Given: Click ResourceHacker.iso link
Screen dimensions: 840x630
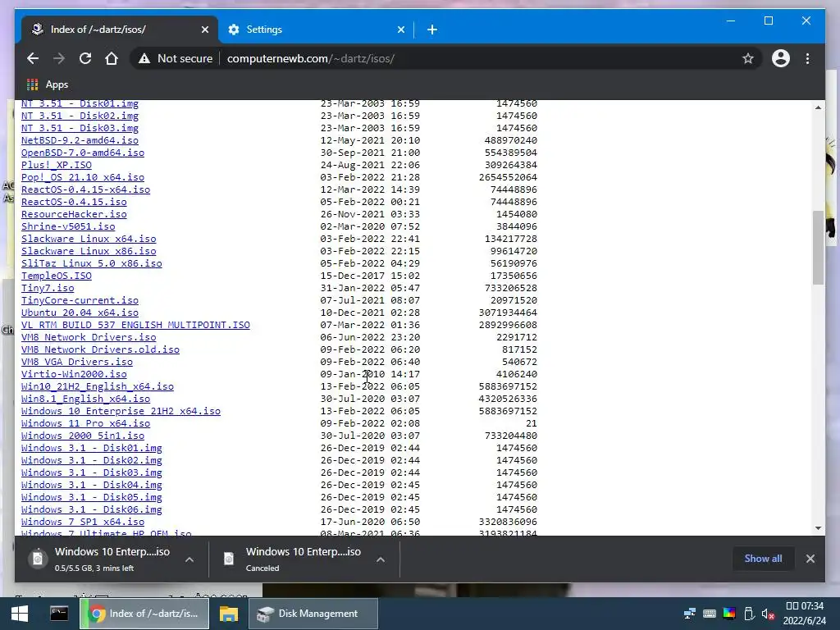Looking at the screenshot, I should 74,214.
